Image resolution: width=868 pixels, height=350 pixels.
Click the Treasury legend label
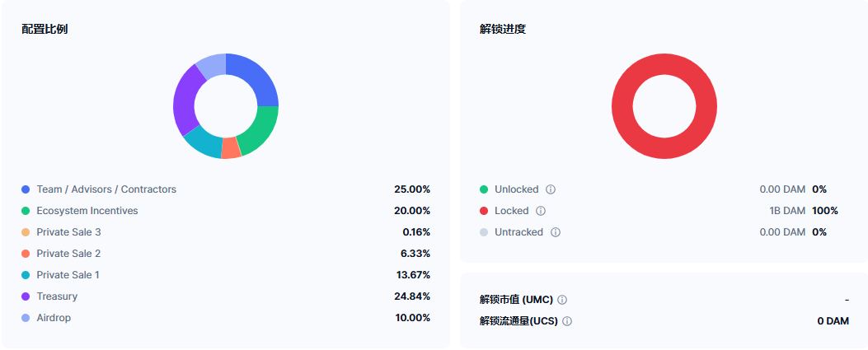[57, 296]
